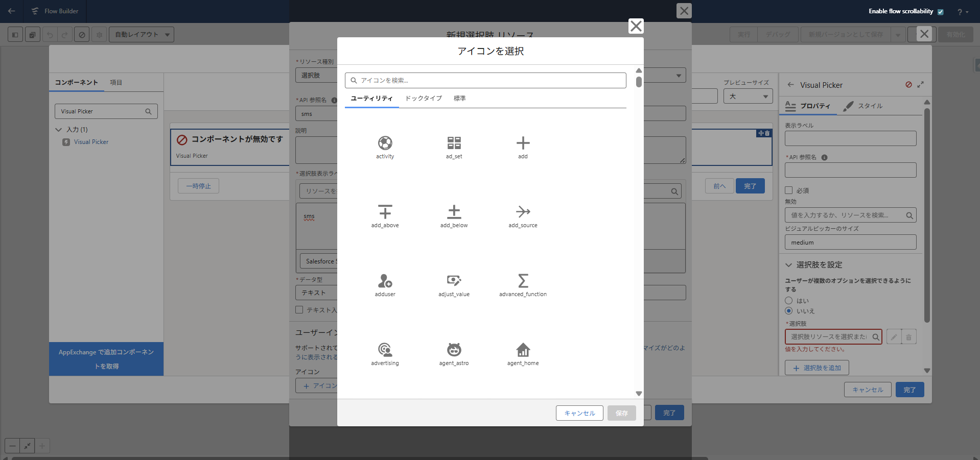Image resolution: width=980 pixels, height=460 pixels.
Task: Pick the agent_astro icon
Action: pyautogui.click(x=454, y=350)
